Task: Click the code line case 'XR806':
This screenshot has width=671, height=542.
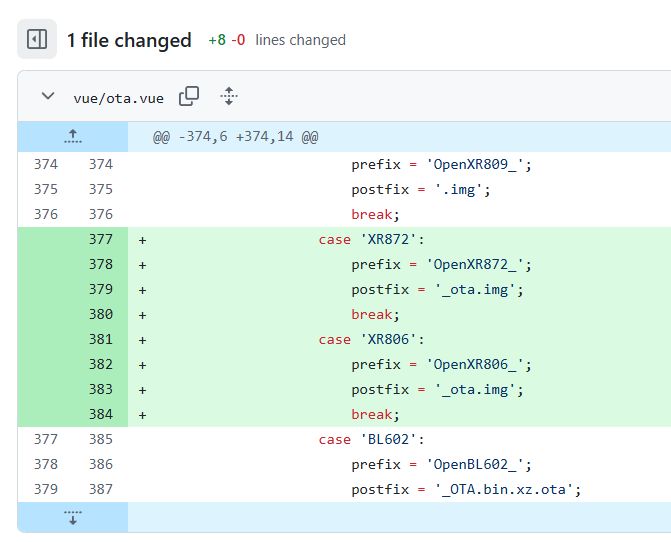Action: [x=371, y=339]
